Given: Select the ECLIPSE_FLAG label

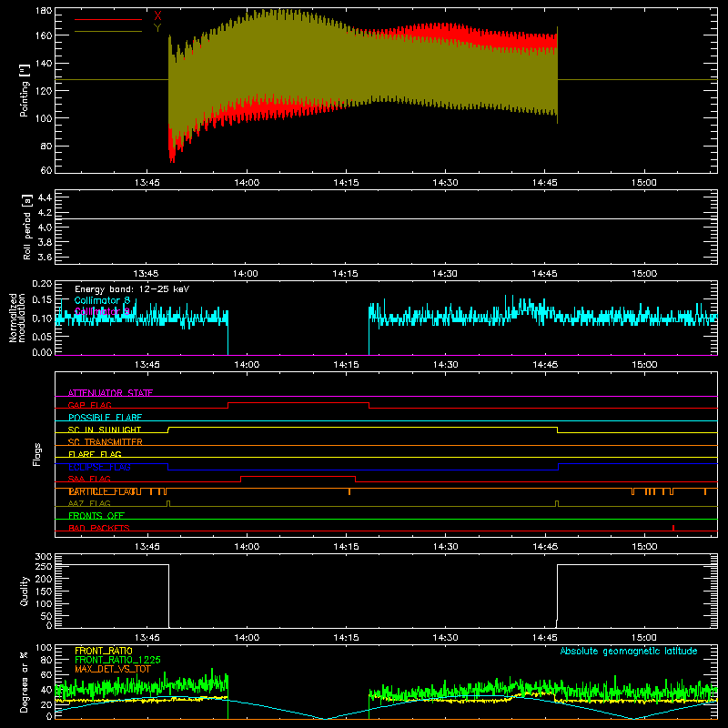Looking at the screenshot, I should coord(99,467).
